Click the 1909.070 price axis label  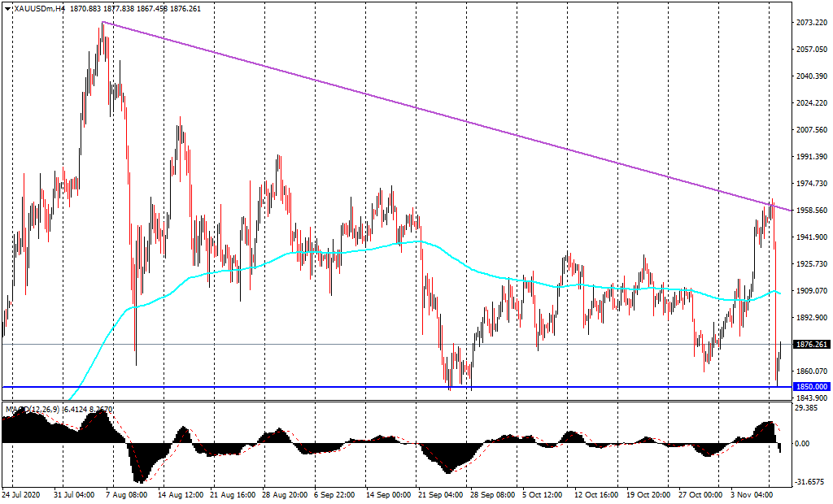812,291
